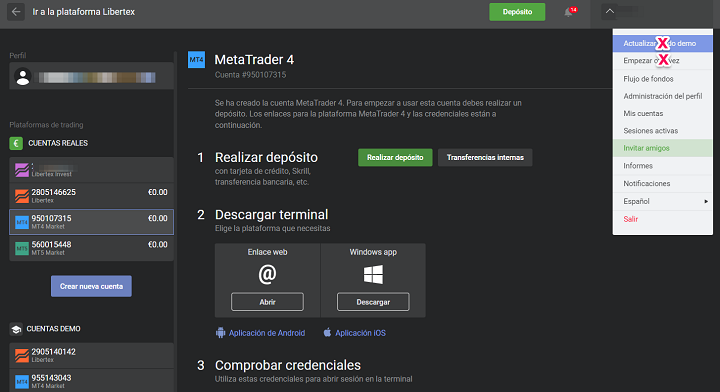
Task: Click MT5 icon of account 560015448
Action: (22, 248)
